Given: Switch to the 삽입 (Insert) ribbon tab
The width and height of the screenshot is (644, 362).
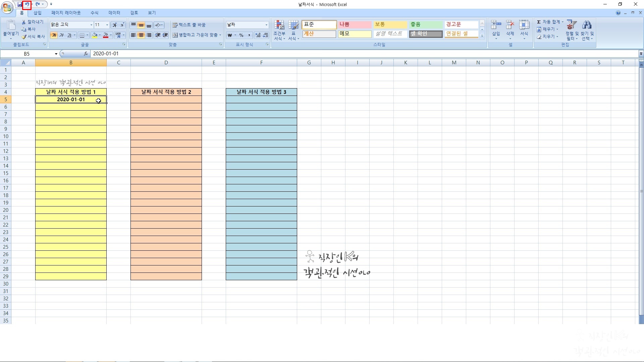Looking at the screenshot, I should point(37,13).
